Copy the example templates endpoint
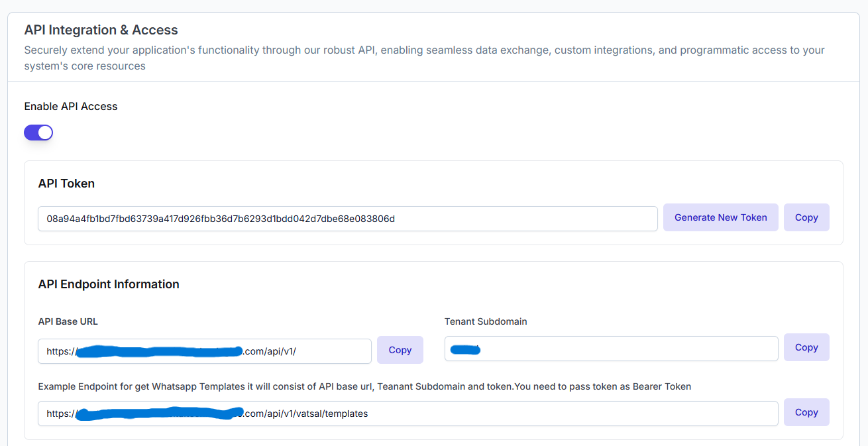Image resolution: width=868 pixels, height=446 pixels. (806, 412)
